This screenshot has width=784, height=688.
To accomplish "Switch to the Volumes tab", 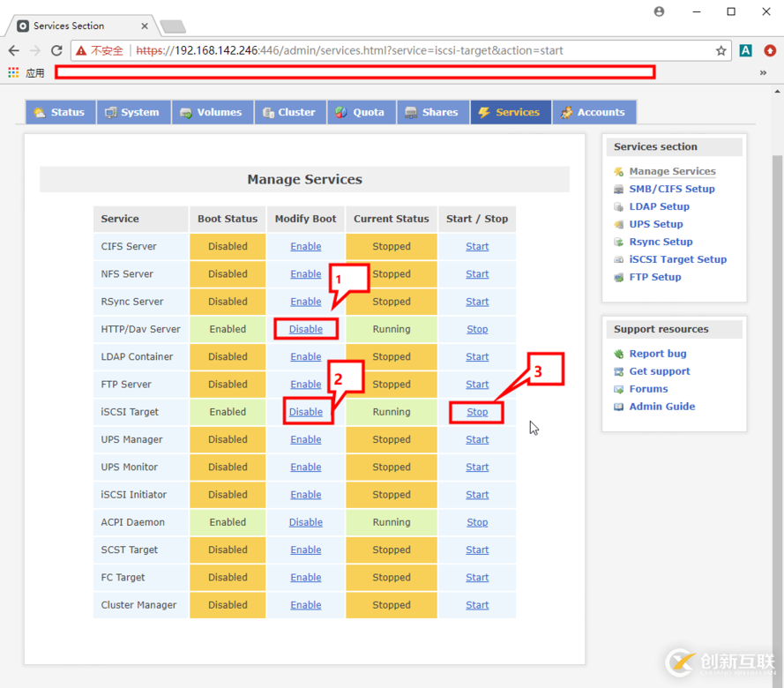I will point(211,112).
